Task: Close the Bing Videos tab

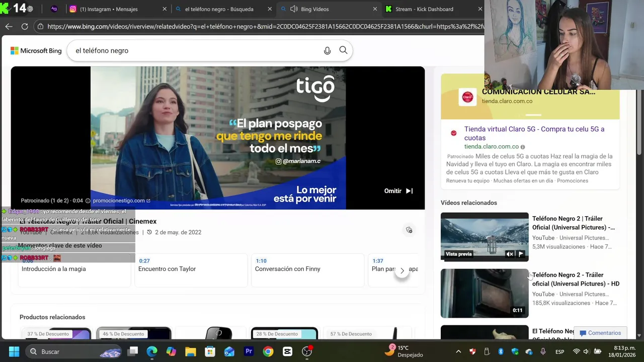Action: tap(375, 9)
